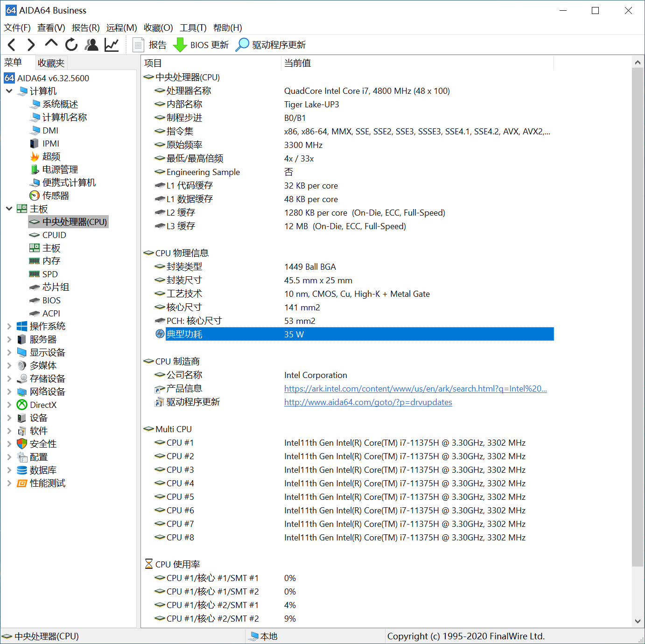Go back with the left arrow toolbar icon
This screenshot has height=644, width=645.
12,45
